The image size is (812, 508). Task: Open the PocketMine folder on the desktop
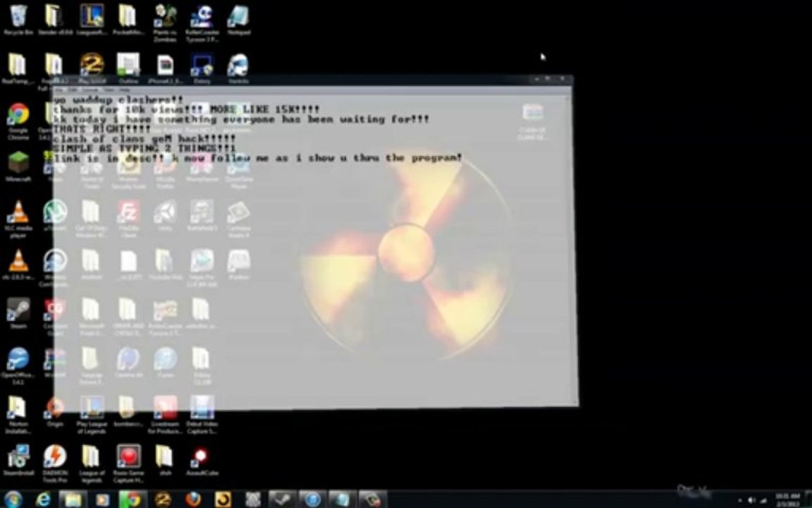point(128,20)
